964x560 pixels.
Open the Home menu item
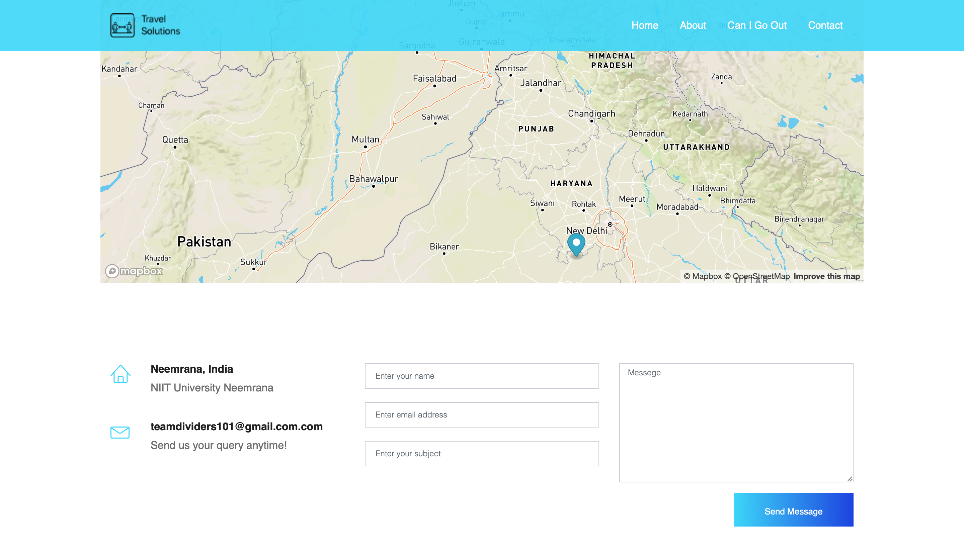pos(645,25)
